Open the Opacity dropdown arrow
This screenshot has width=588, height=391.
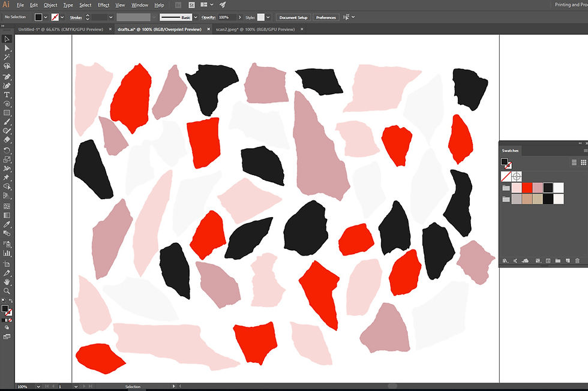click(x=240, y=17)
